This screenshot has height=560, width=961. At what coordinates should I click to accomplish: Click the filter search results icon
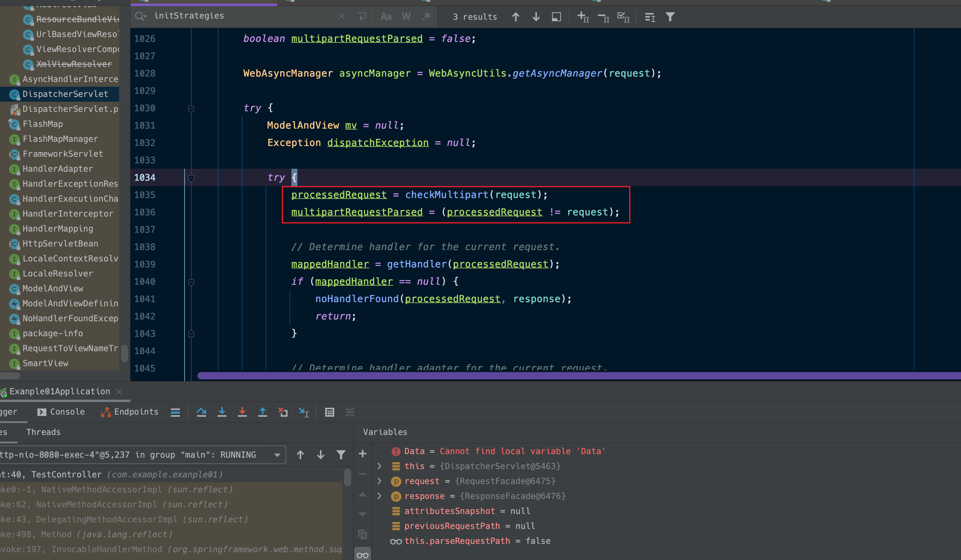(670, 17)
